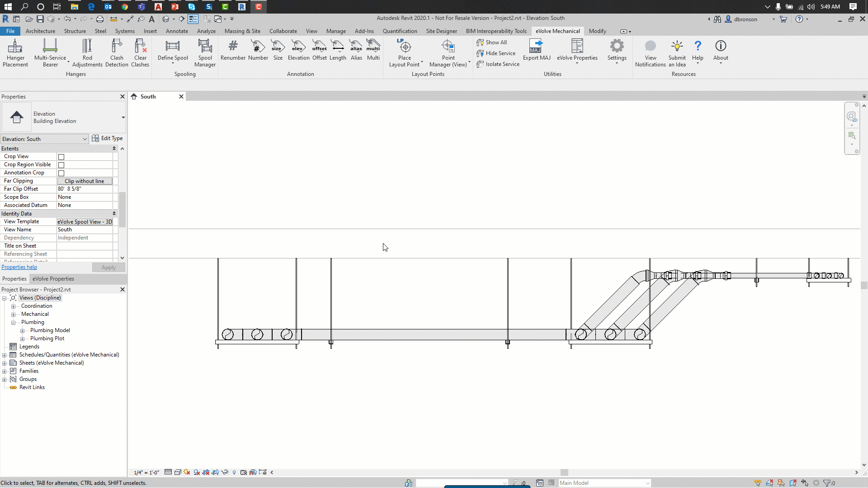Click Isolate Service

(498, 64)
